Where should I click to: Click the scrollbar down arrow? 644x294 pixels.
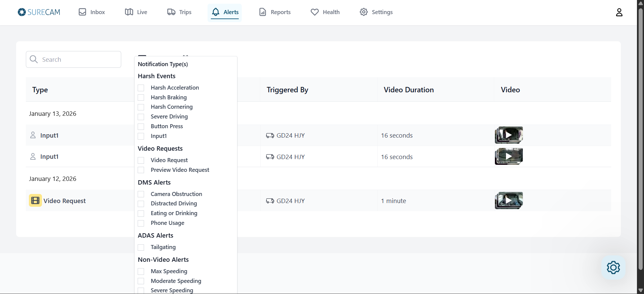(x=641, y=290)
